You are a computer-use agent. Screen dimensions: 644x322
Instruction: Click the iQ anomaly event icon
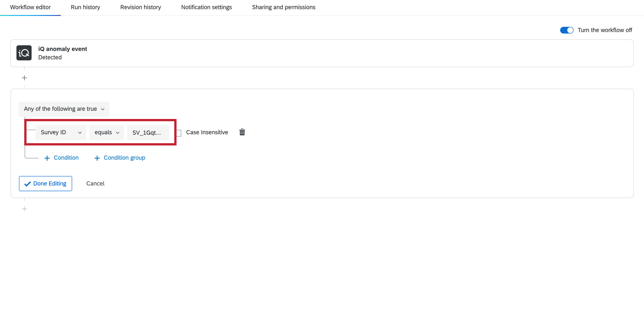[x=24, y=53]
